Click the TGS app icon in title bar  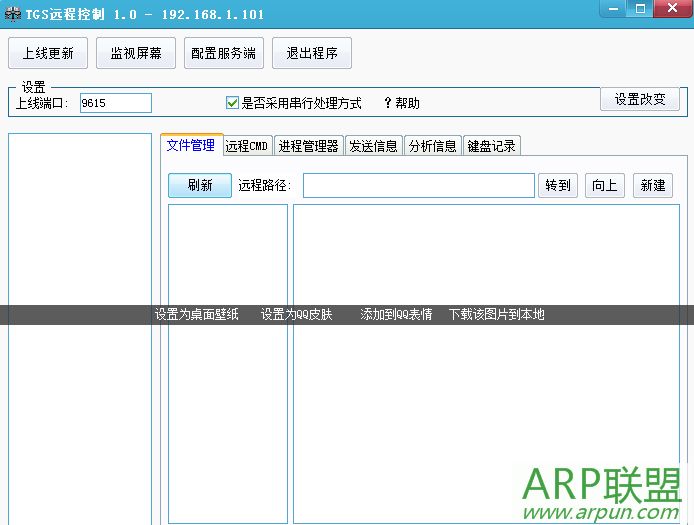click(x=13, y=11)
